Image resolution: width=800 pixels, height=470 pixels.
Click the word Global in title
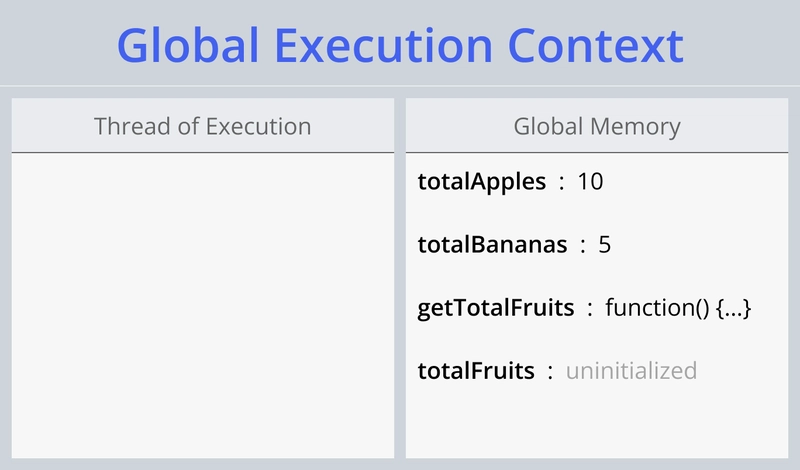pos(188,45)
